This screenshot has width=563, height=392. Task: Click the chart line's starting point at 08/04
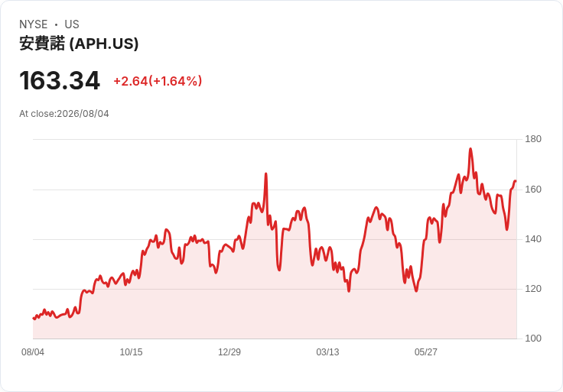pos(34,318)
